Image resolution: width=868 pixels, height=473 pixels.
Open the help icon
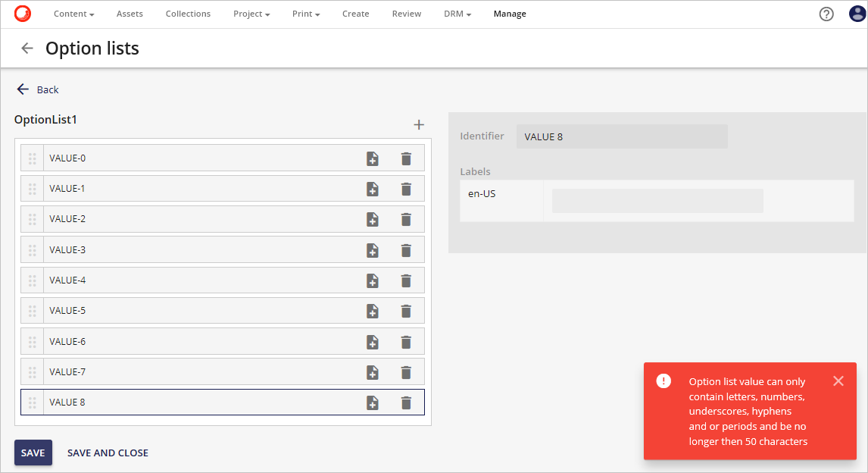pos(826,14)
